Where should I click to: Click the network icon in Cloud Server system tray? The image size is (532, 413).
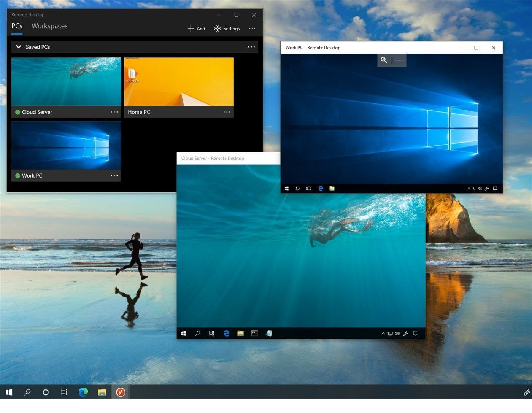(x=390, y=333)
